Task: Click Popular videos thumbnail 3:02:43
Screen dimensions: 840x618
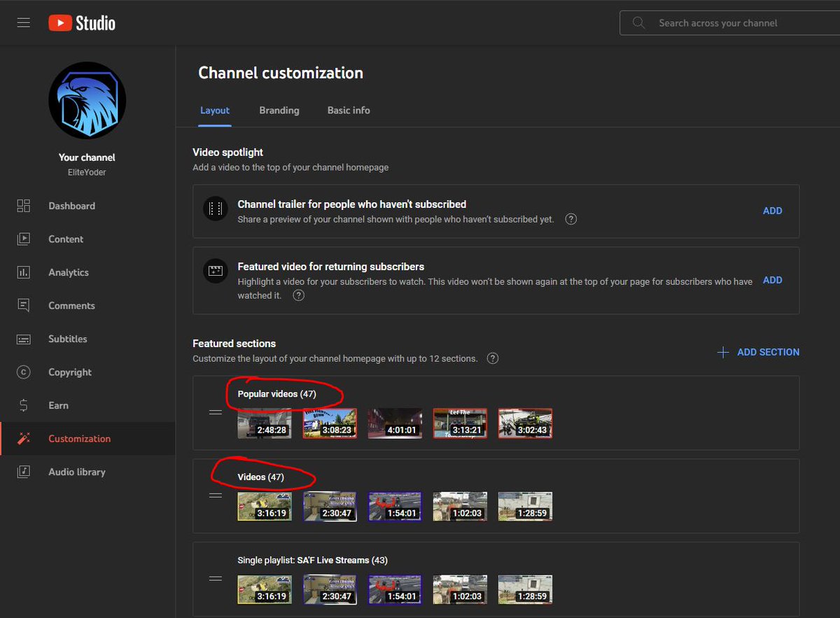Action: (525, 423)
